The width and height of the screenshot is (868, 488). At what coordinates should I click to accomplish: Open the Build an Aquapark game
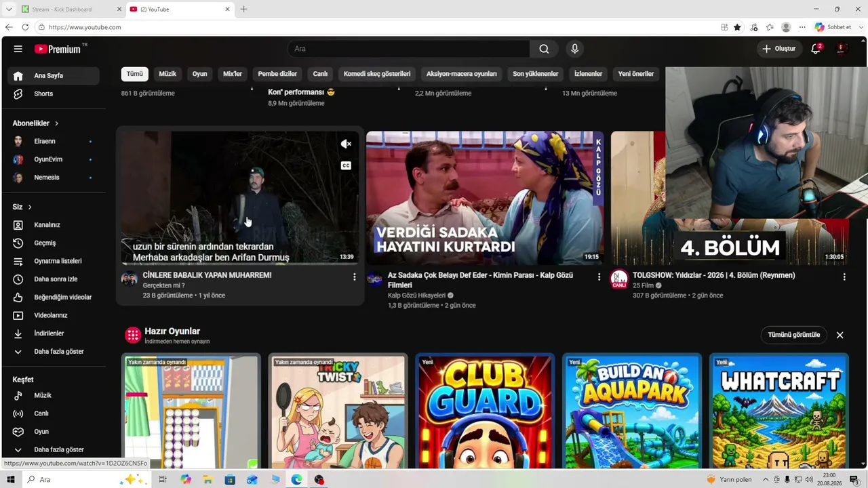(631, 411)
